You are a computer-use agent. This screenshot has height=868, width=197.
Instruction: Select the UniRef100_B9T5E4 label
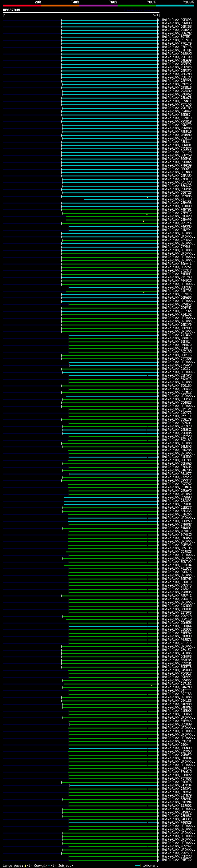177,37
